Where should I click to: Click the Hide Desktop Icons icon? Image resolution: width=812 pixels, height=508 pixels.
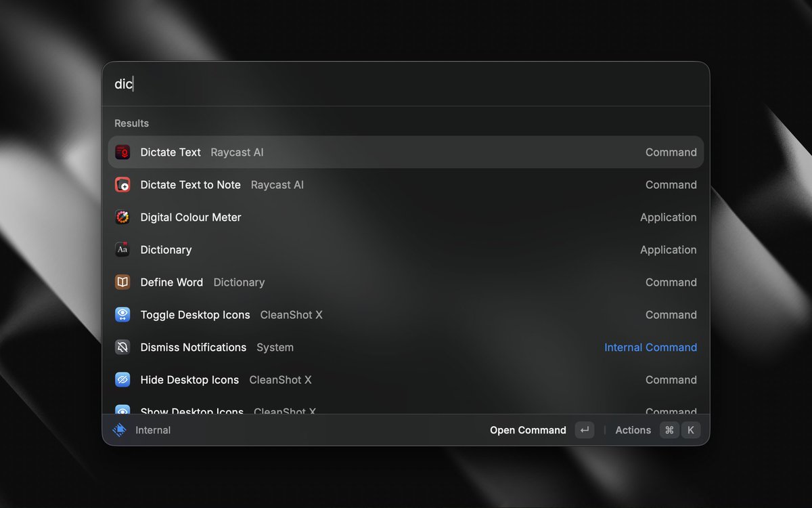122,380
